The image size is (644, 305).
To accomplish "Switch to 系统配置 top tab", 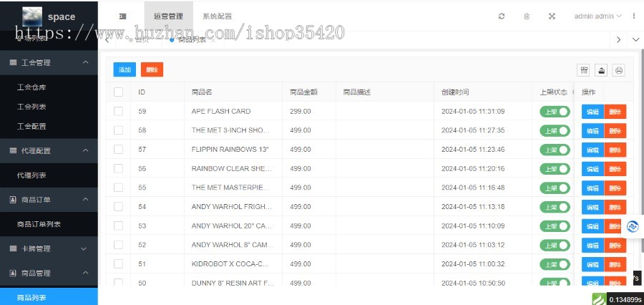I will pos(218,16).
